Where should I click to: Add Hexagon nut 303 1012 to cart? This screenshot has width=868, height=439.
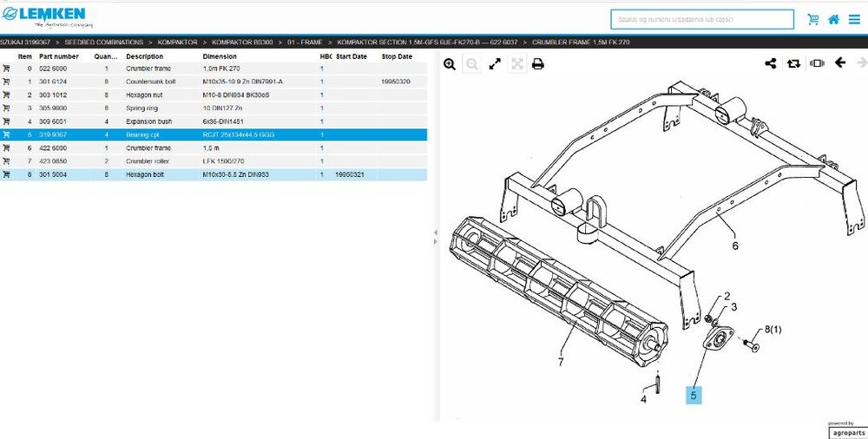click(6, 95)
